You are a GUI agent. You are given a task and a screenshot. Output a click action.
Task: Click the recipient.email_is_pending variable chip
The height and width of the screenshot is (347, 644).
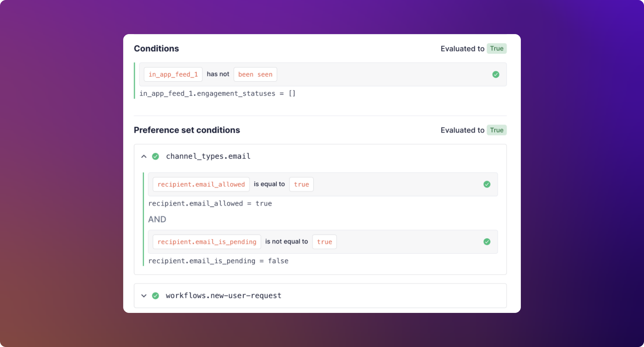point(207,242)
